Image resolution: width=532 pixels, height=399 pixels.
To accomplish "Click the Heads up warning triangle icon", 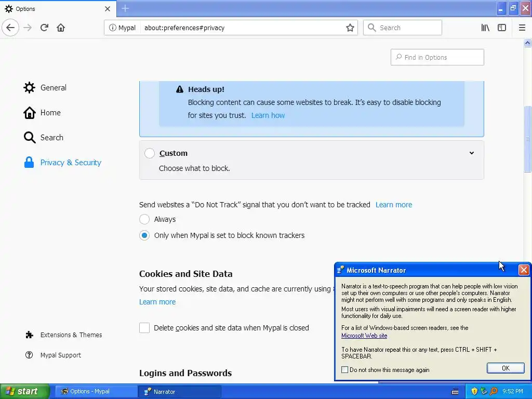I will [180, 89].
